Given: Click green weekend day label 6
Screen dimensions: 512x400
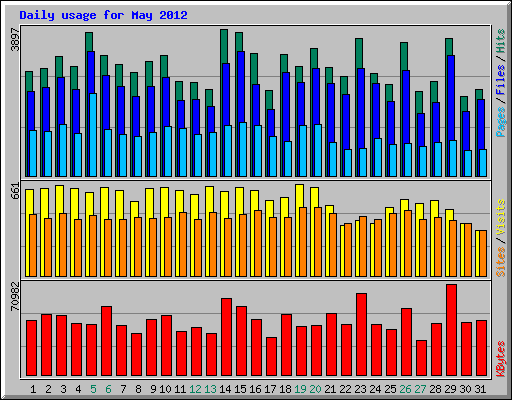Looking at the screenshot, I should 108,389.
